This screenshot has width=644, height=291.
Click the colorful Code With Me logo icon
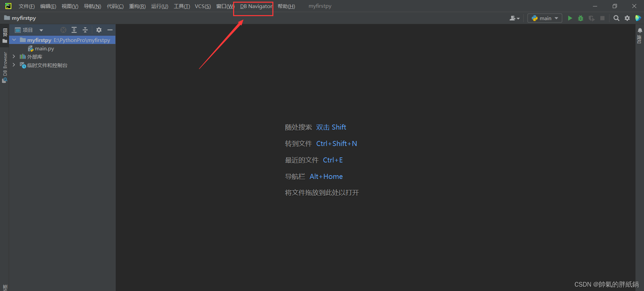[x=638, y=18]
